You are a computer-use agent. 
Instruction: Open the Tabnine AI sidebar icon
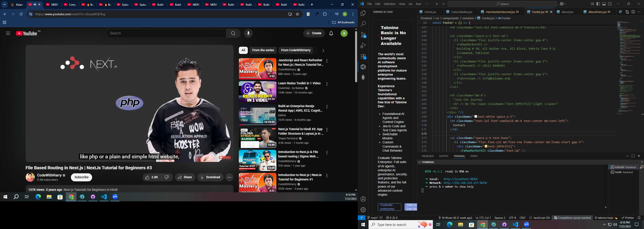point(363,67)
